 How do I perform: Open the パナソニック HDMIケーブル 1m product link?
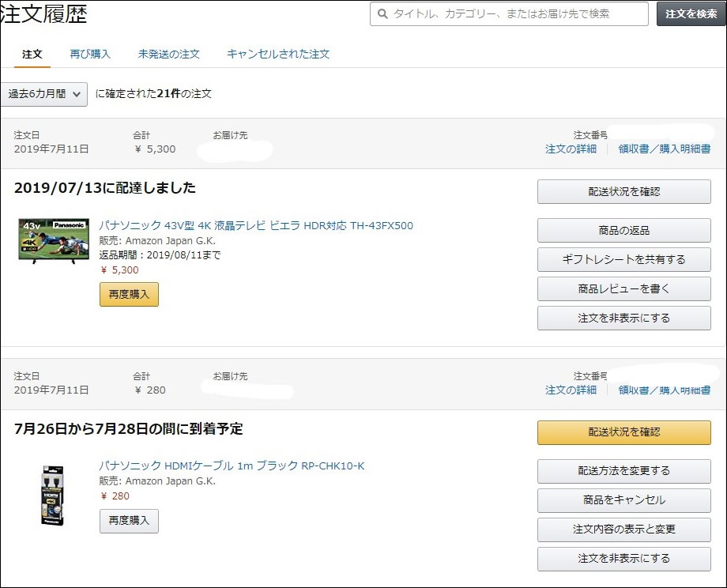coord(232,466)
